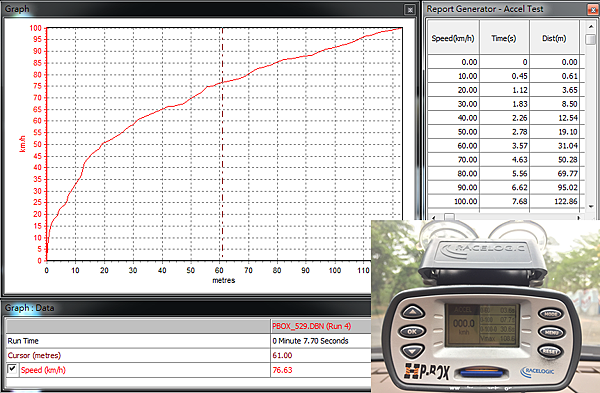Click the report table's vertical scroll down arrow
Screen dimensions: 600x393
pyautogui.click(x=590, y=206)
